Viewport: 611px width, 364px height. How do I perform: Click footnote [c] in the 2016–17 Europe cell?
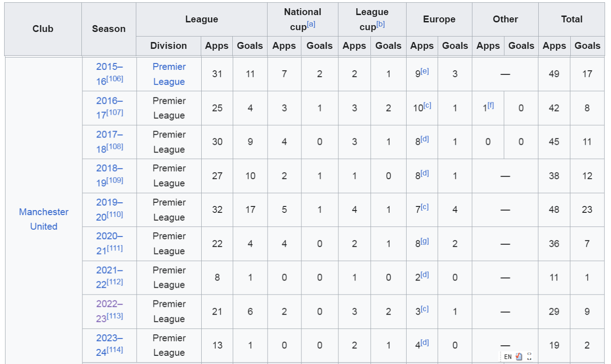coord(427,105)
